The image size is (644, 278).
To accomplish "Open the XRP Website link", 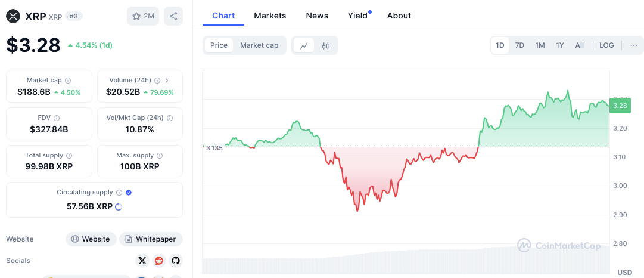I will pos(91,239).
